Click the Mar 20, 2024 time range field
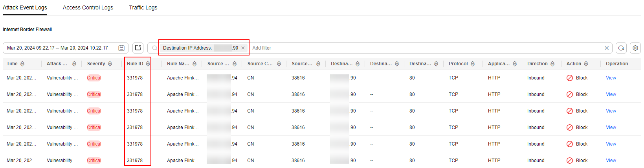 [x=65, y=48]
